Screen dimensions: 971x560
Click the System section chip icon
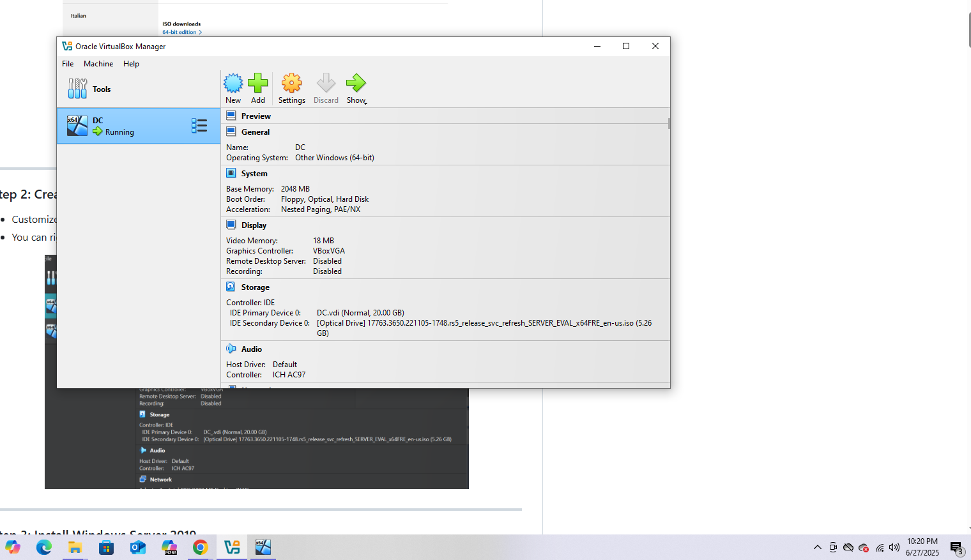coord(231,173)
